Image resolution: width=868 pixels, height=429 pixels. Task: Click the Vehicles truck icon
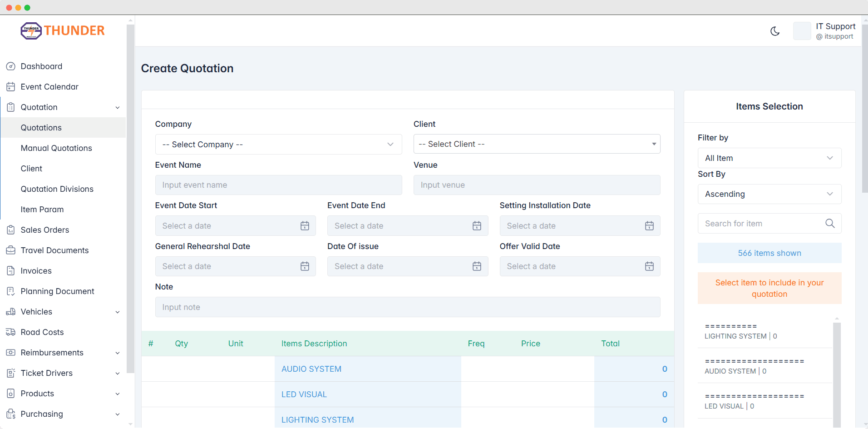tap(11, 312)
